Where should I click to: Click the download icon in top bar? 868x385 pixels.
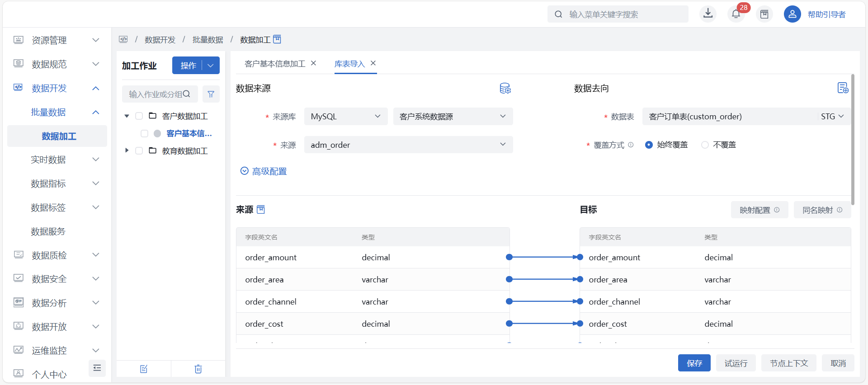tap(708, 14)
